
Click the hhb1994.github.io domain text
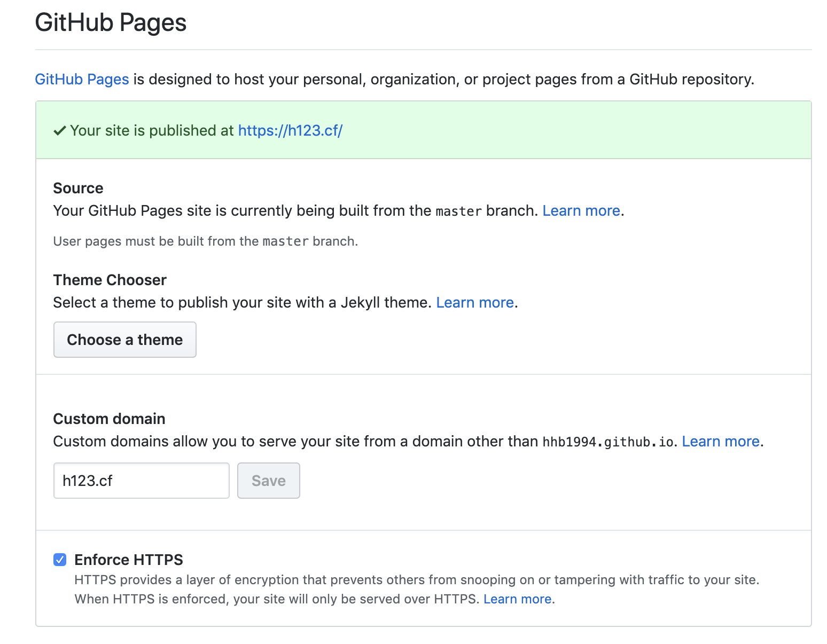[x=608, y=442]
